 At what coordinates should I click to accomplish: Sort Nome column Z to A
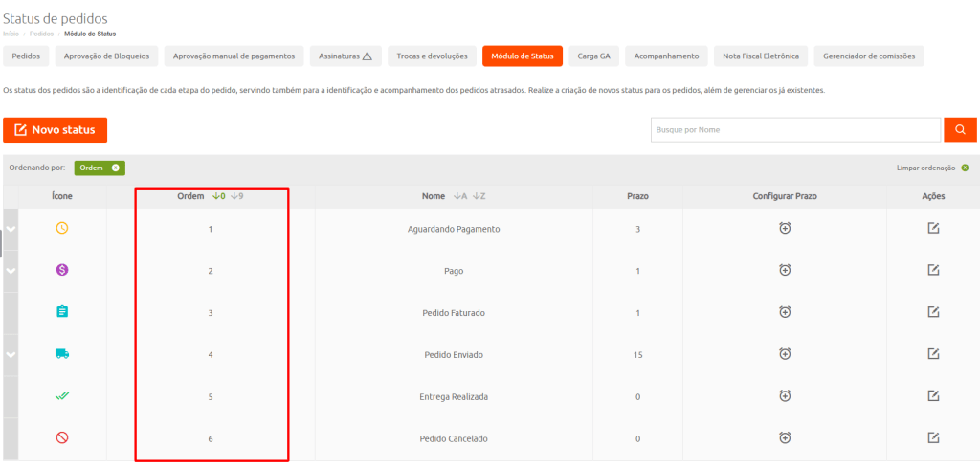tap(479, 196)
